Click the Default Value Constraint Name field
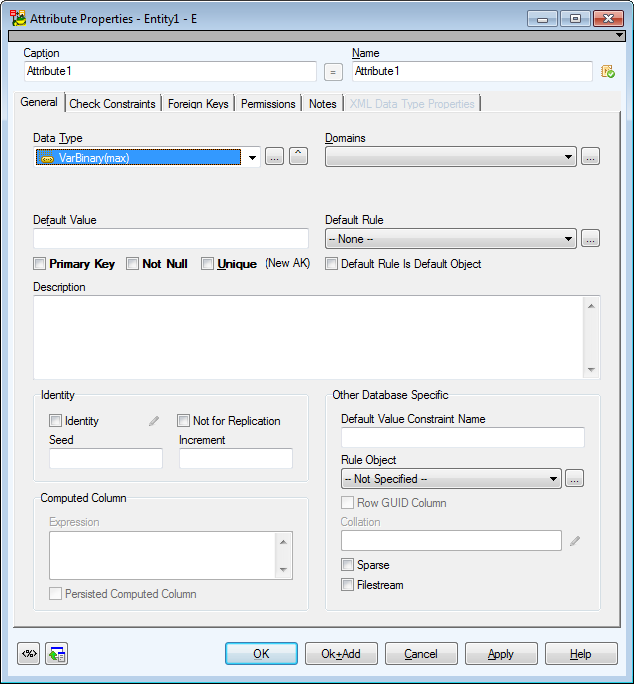The height and width of the screenshot is (684, 634). coord(463,437)
